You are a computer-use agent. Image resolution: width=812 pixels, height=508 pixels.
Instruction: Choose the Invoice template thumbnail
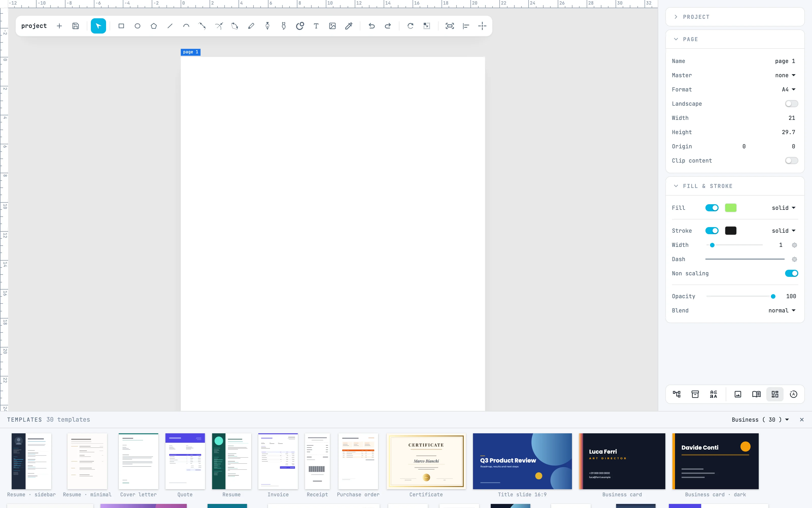click(278, 461)
